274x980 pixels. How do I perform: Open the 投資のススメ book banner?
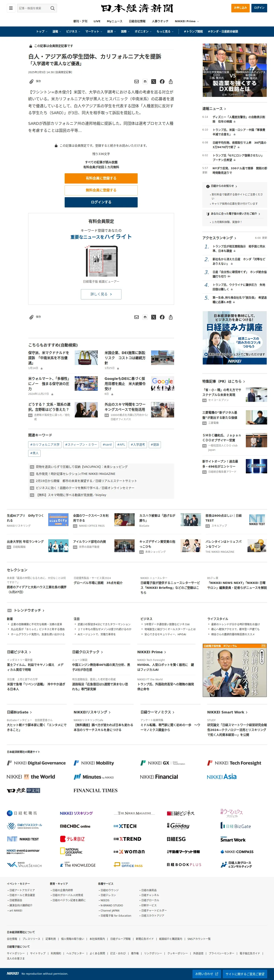[235, 670]
